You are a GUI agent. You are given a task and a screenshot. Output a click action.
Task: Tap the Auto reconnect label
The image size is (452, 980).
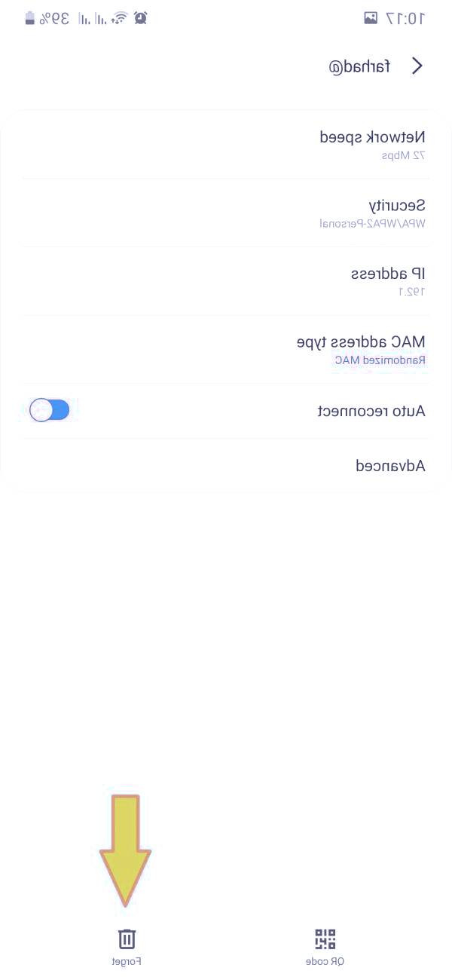371,411
